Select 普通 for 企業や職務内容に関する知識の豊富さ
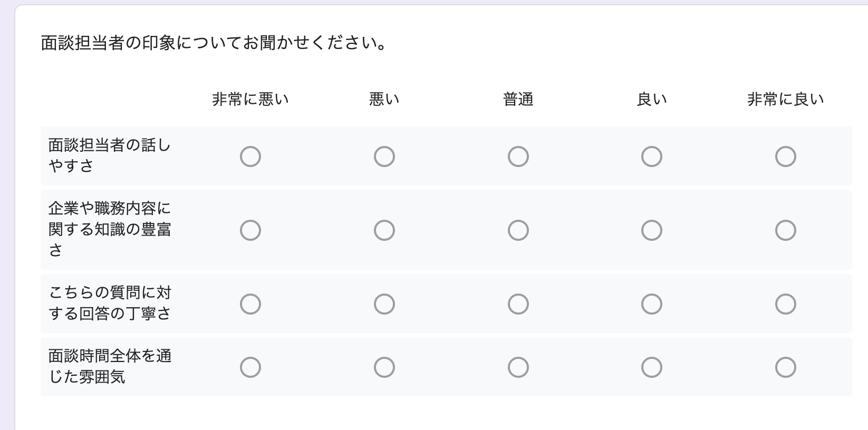 pyautogui.click(x=518, y=230)
